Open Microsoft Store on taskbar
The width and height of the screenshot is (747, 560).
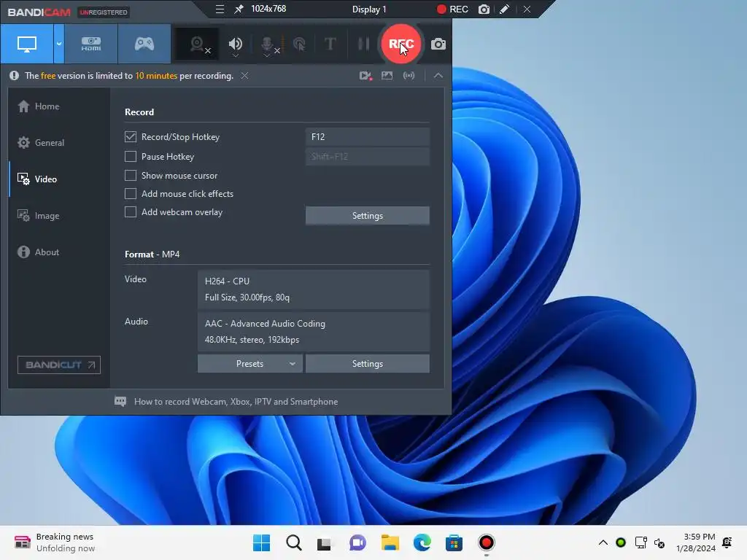(454, 542)
